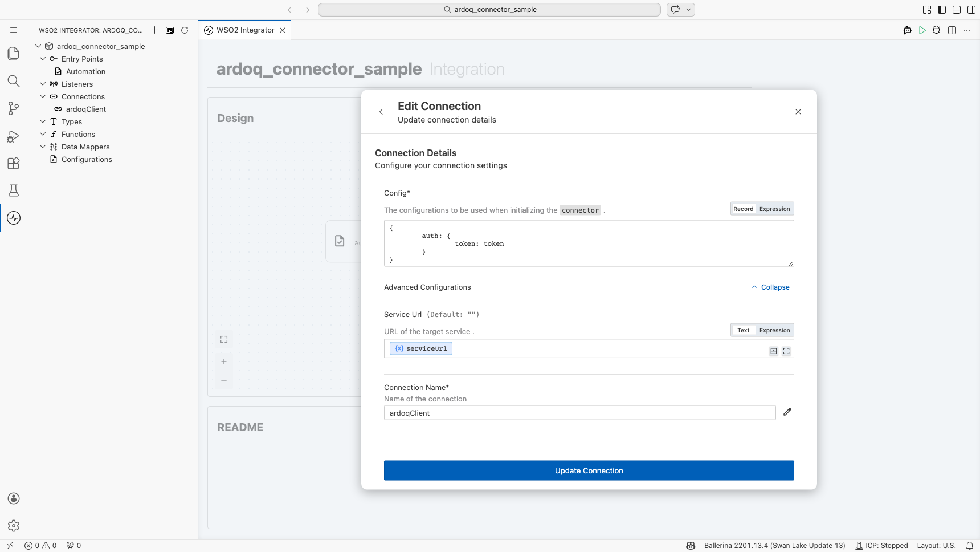This screenshot has height=552, width=980.
Task: Open helper pane for Service Url field
Action: point(774,351)
